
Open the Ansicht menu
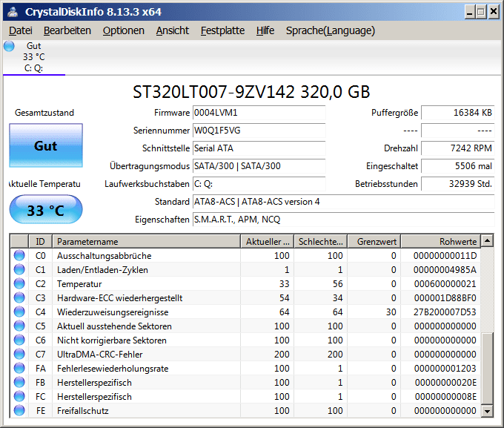(172, 30)
